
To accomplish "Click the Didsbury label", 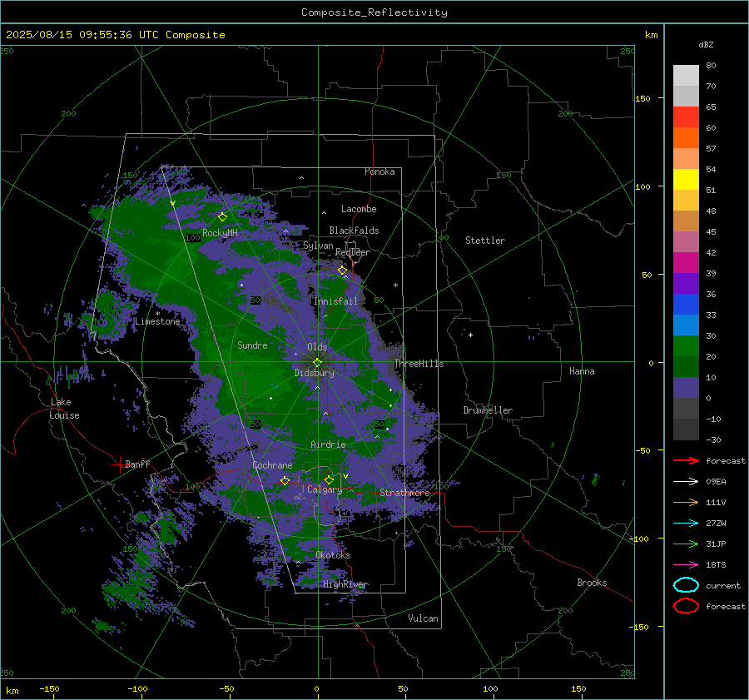I will point(315,373).
